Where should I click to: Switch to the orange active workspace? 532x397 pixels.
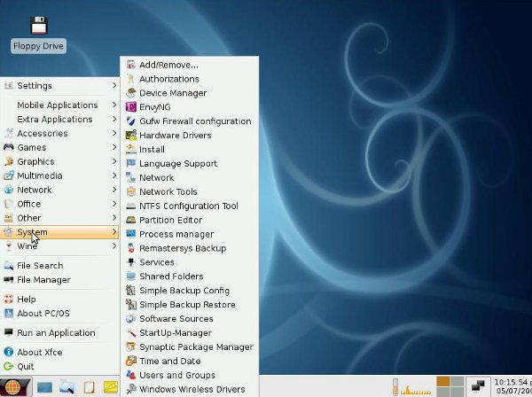(442, 381)
